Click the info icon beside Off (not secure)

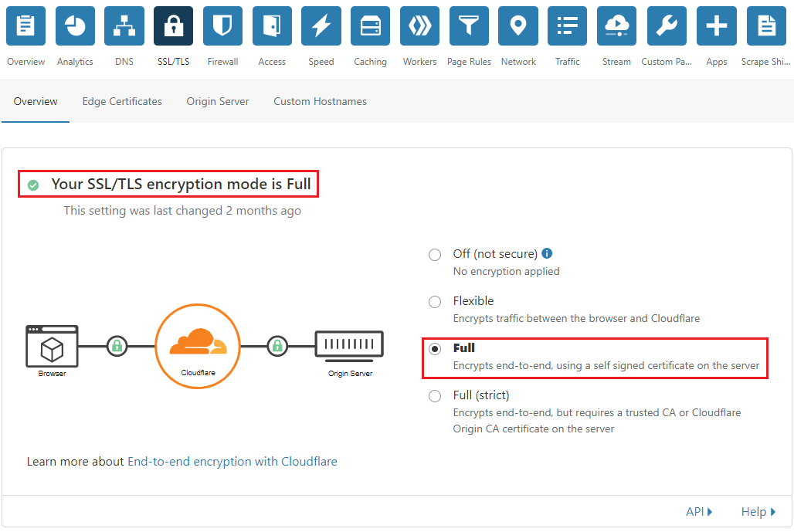tap(547, 253)
